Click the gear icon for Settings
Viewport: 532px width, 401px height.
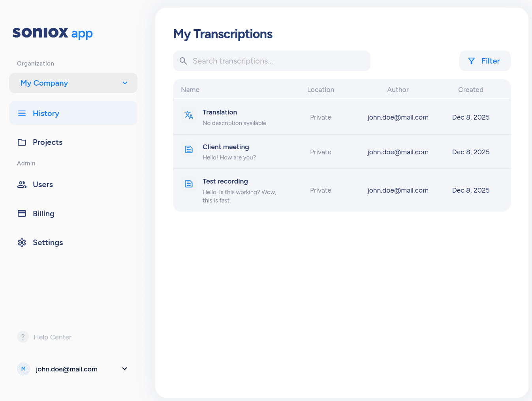point(22,242)
